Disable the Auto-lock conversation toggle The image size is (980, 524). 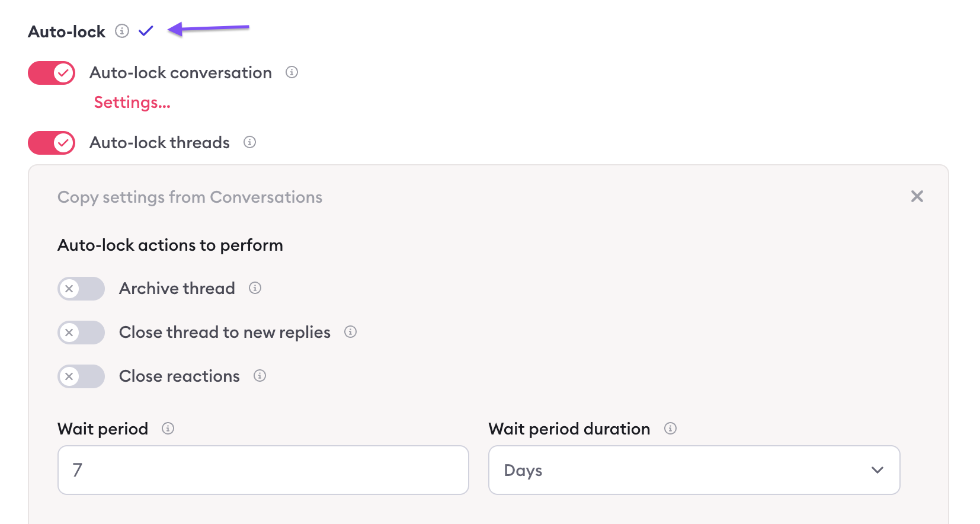pos(52,73)
